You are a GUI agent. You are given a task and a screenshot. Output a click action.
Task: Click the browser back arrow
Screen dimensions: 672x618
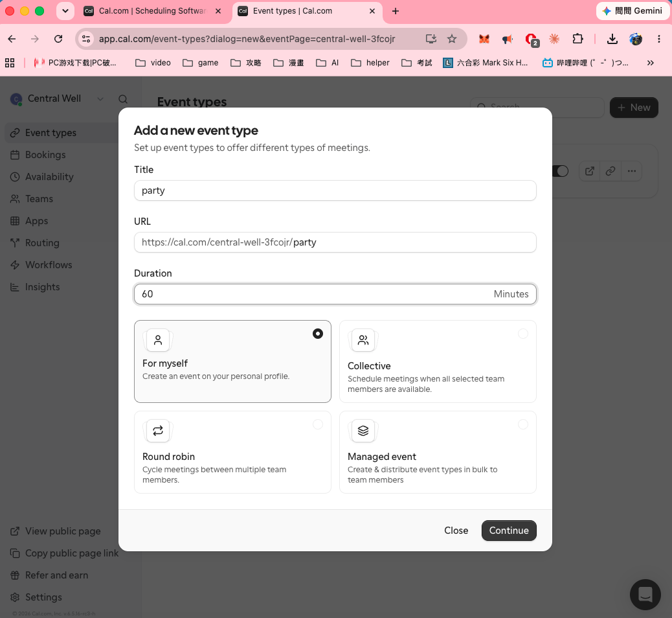[12, 39]
